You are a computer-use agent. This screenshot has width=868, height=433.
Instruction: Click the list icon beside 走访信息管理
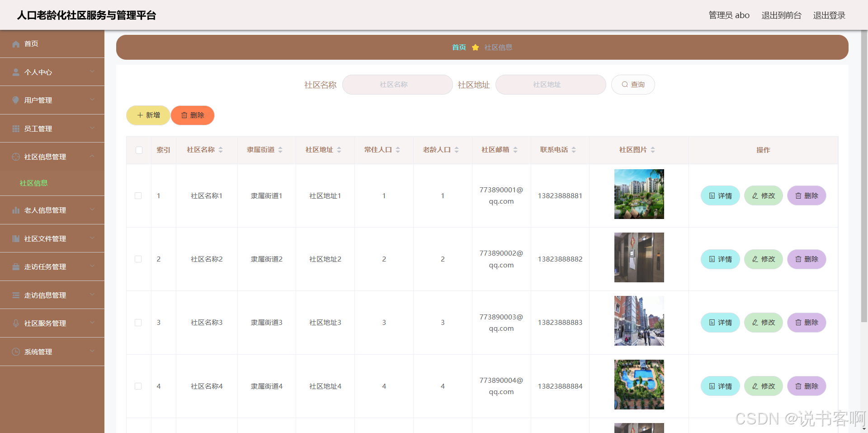point(16,295)
